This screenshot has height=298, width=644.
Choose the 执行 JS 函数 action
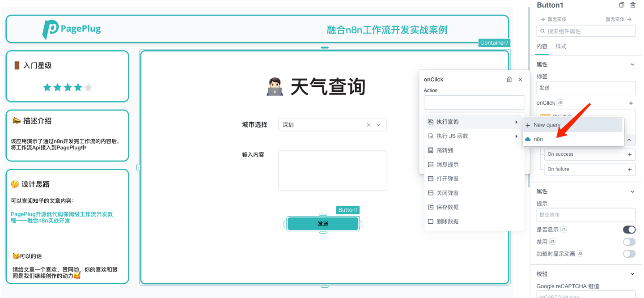pos(474,136)
